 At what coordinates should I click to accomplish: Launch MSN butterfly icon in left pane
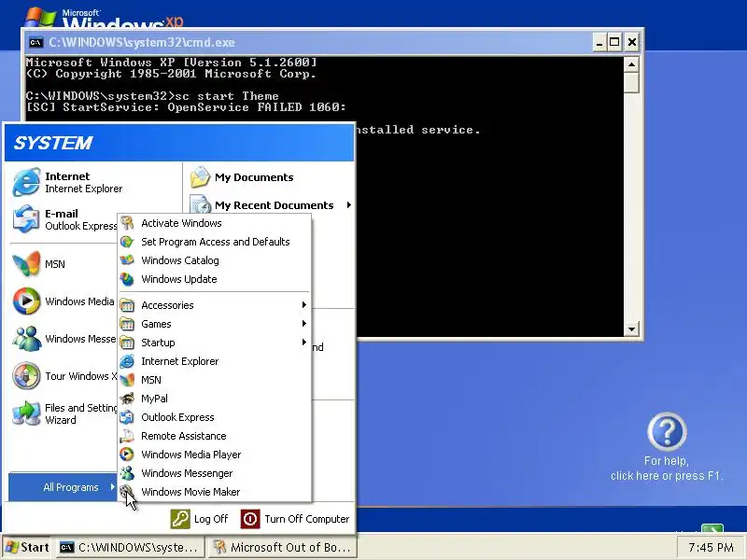[x=26, y=263]
